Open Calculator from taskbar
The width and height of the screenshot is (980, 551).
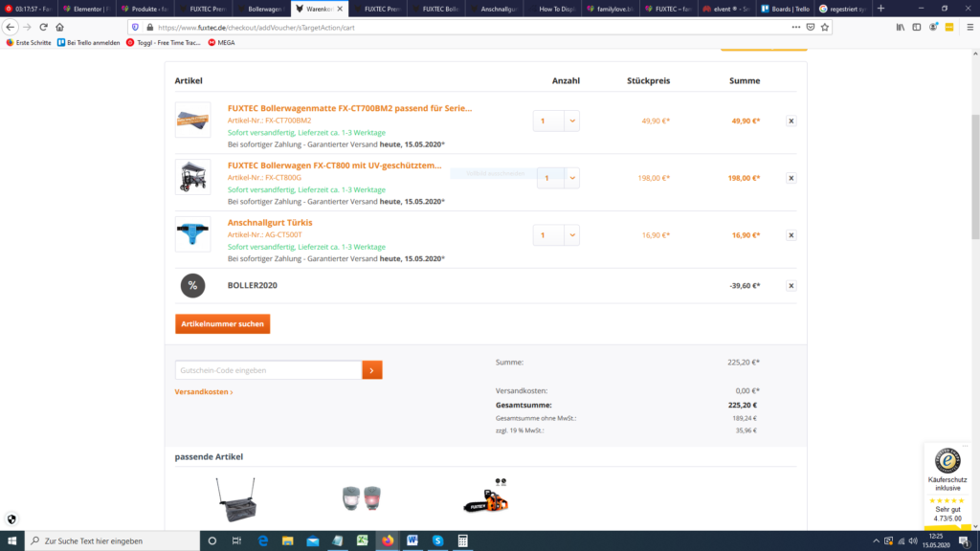[462, 540]
